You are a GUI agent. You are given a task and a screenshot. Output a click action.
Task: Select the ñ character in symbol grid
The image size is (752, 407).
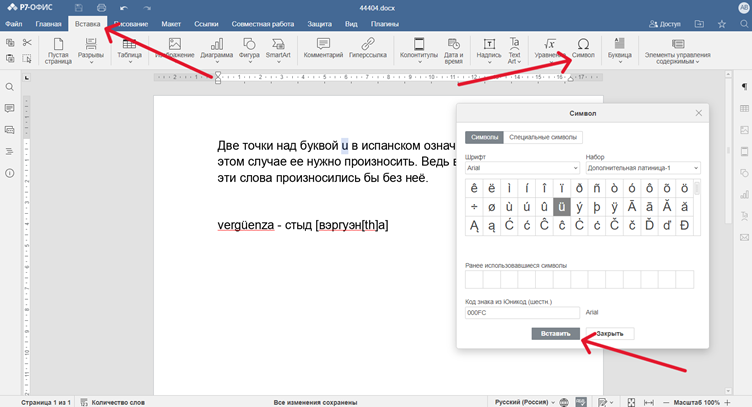599,187
